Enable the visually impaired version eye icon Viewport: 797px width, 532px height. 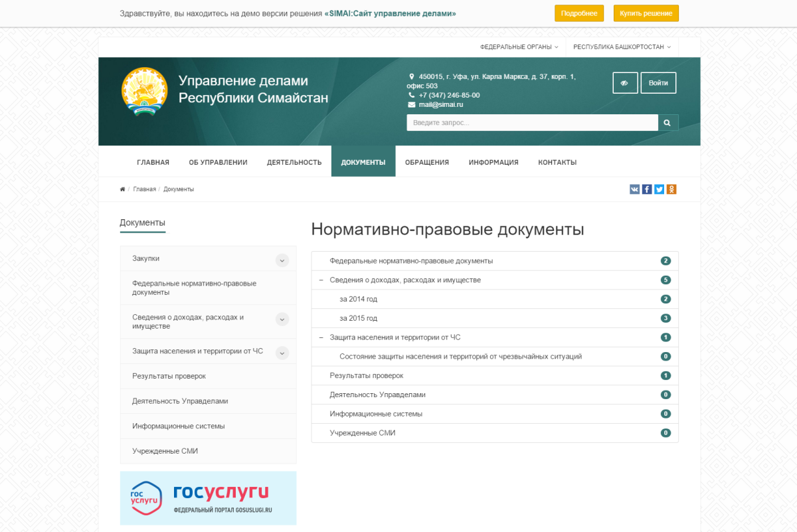pyautogui.click(x=625, y=82)
